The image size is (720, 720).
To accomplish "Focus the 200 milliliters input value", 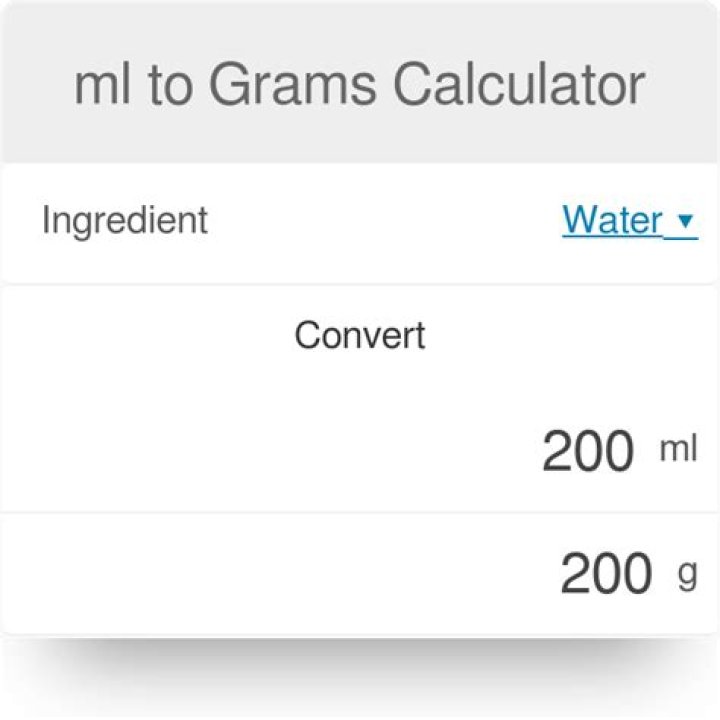I will 587,452.
